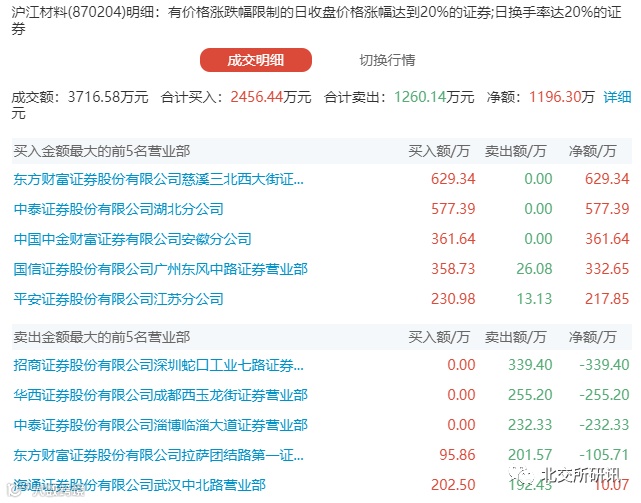Click buy amount 230.98 for 平安证券
Screen dimensions: 641x503
point(453,299)
